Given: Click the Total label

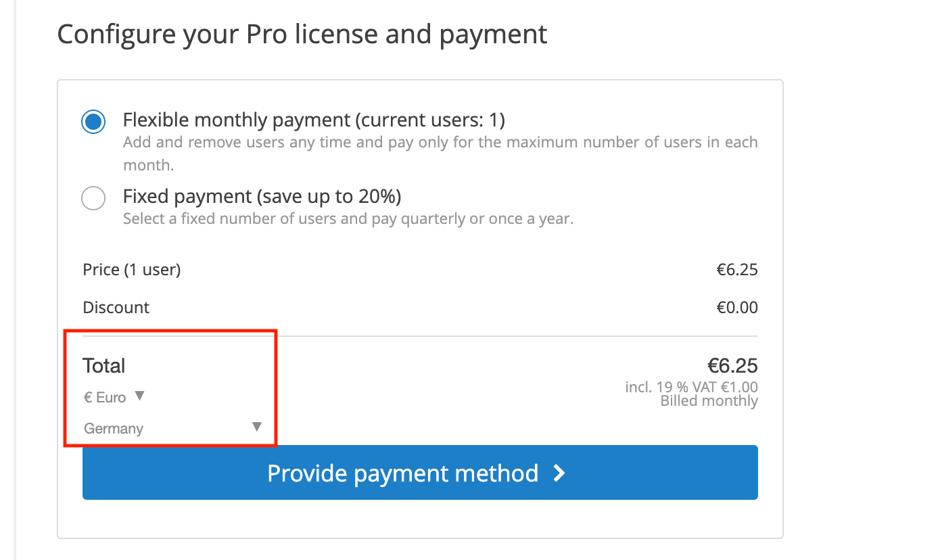Looking at the screenshot, I should (x=103, y=365).
